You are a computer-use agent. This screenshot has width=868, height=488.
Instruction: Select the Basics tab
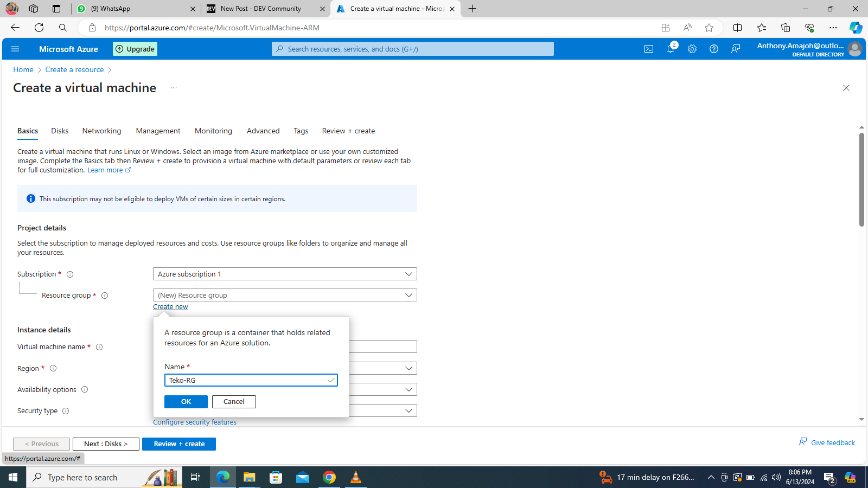point(28,131)
